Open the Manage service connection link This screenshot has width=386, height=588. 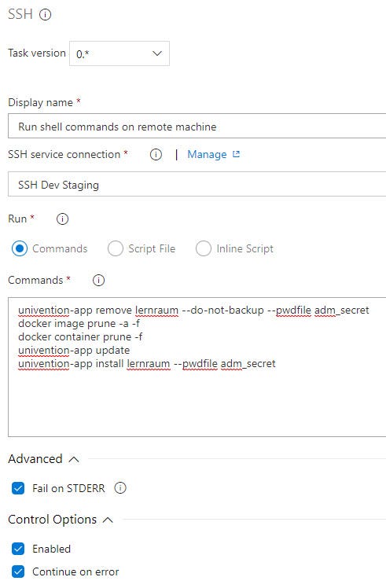(x=207, y=155)
